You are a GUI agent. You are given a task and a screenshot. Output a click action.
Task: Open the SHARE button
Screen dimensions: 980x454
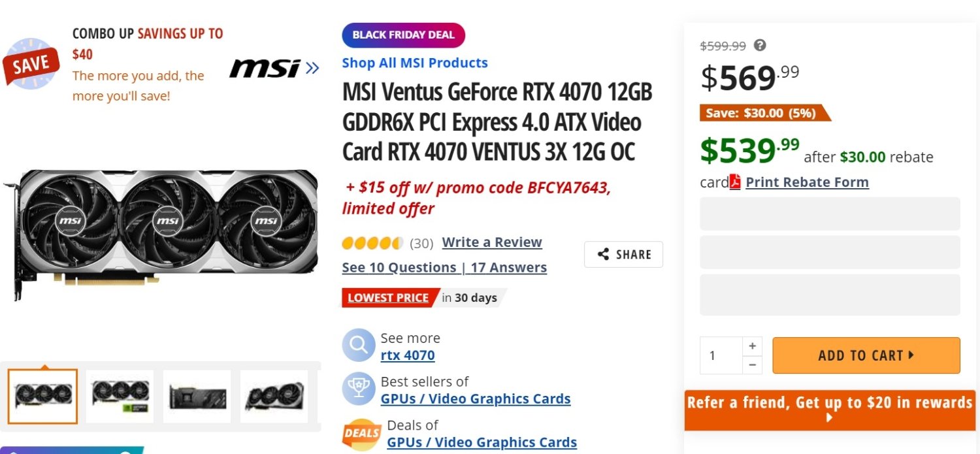tap(623, 255)
